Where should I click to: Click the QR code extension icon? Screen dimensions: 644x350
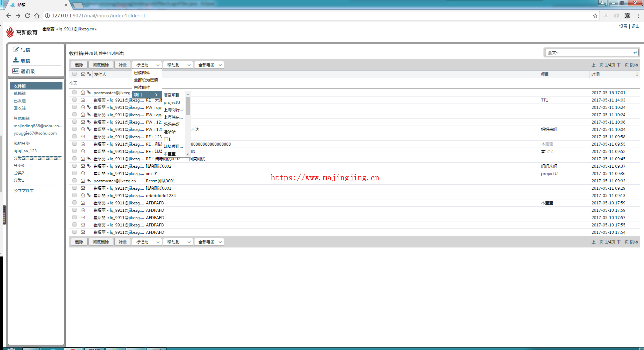point(627,16)
